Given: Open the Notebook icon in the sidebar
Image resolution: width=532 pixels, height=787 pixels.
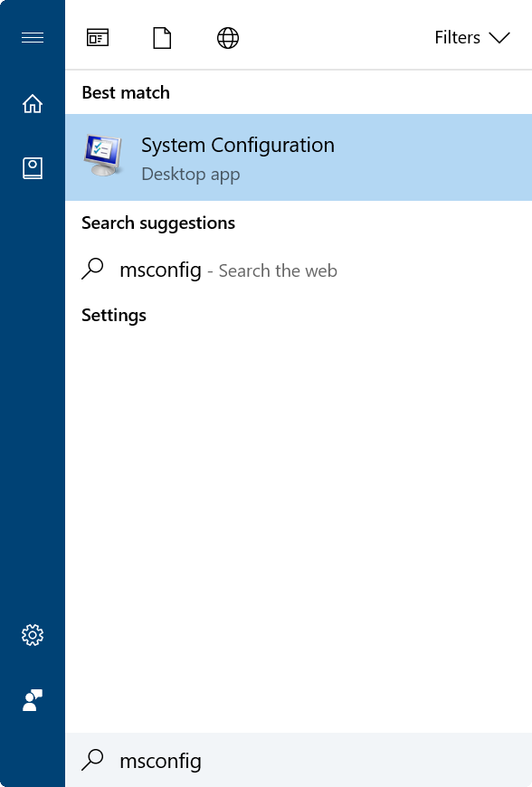Looking at the screenshot, I should (33, 167).
